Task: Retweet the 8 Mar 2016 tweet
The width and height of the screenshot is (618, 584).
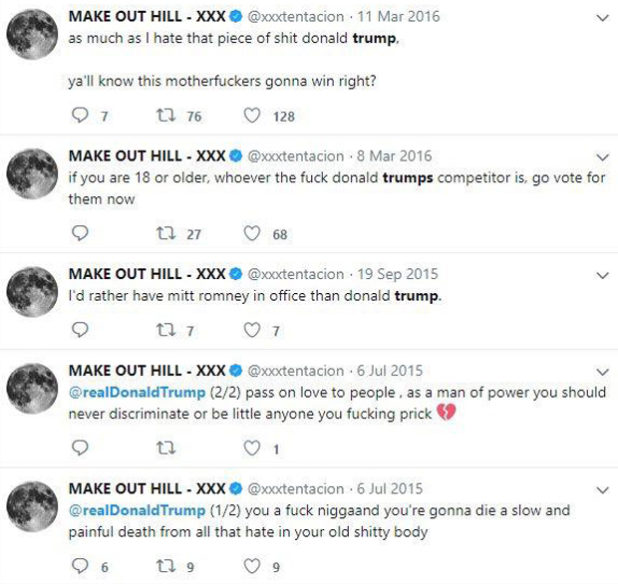Action: coord(166,234)
